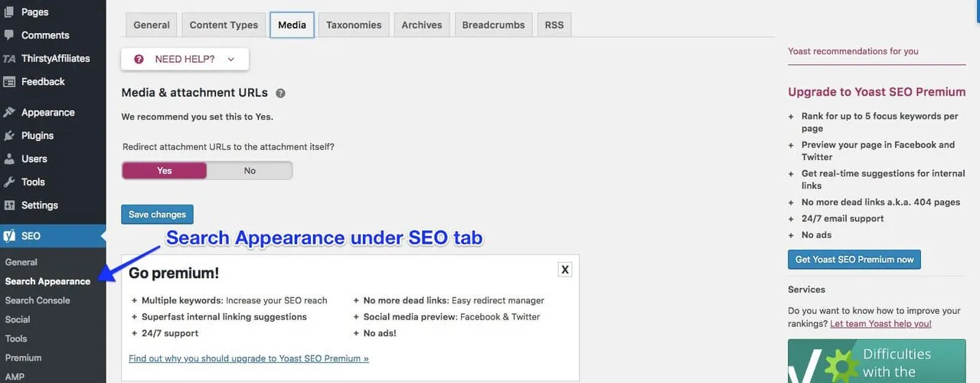Open the Breadcrumbs tab
The width and height of the screenshot is (980, 383).
[x=494, y=25]
